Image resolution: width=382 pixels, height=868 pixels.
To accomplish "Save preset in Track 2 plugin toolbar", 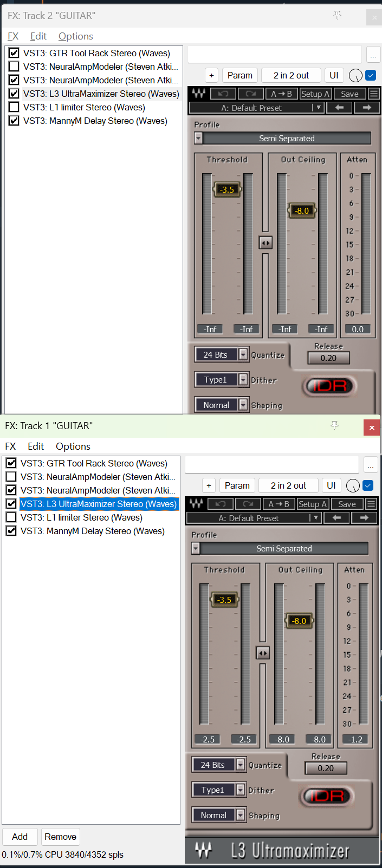I will click(x=349, y=94).
